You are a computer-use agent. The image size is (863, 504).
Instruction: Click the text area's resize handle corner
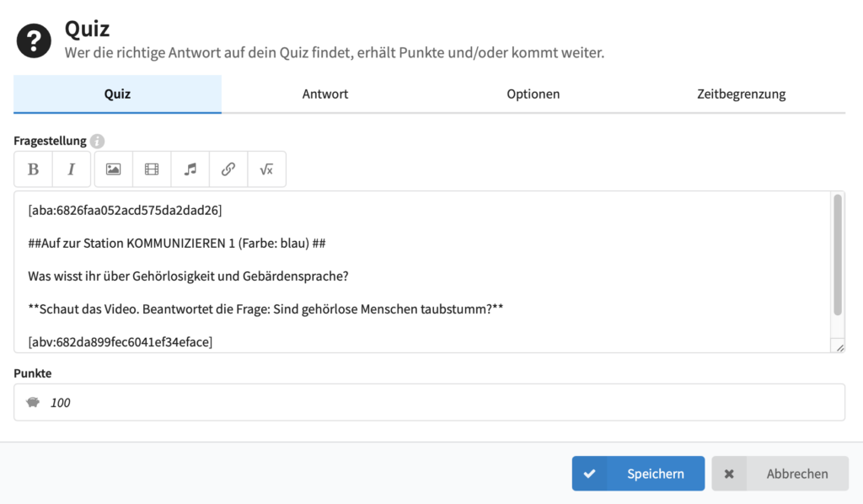[x=839, y=347]
